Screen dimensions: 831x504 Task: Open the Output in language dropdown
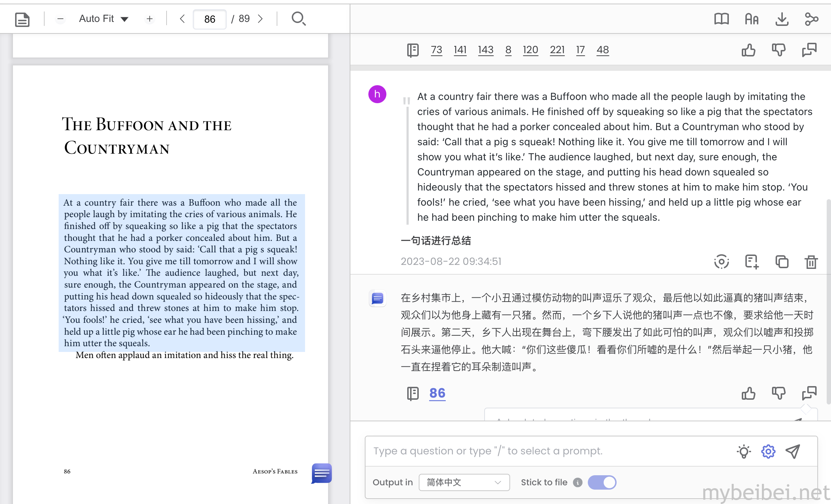[x=464, y=482]
